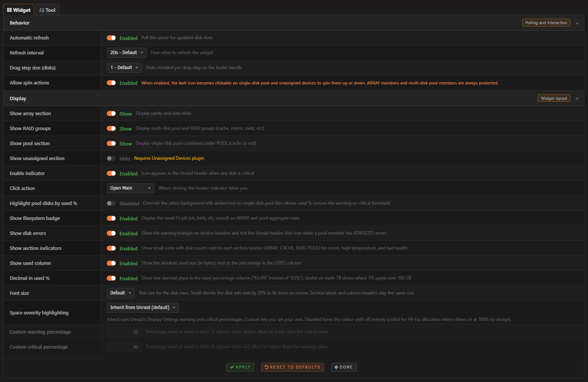Toggle Decimal in used % switch
The image size is (588, 382).
coord(111,278)
